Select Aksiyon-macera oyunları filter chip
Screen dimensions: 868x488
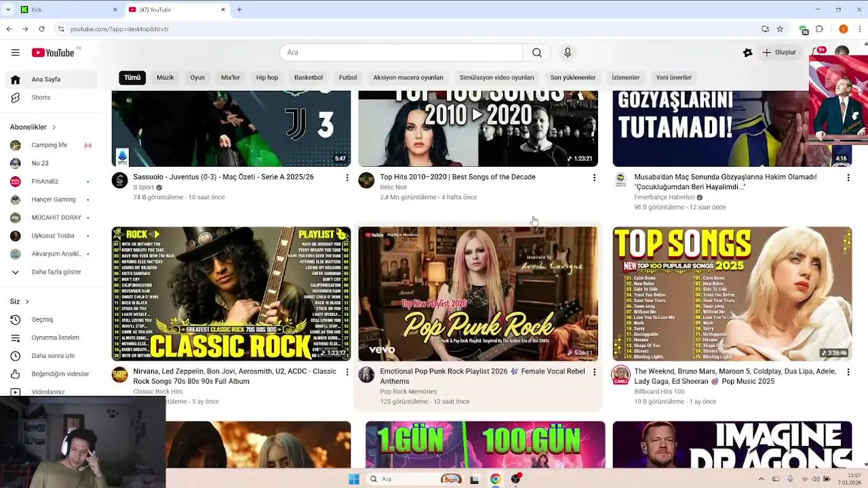408,77
